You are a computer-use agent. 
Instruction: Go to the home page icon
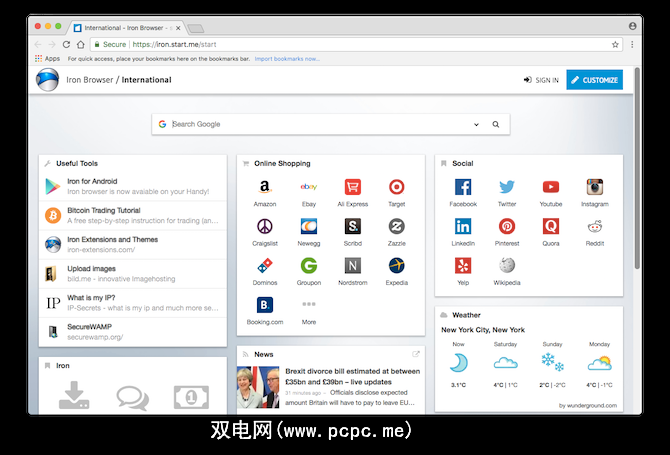coord(81,44)
